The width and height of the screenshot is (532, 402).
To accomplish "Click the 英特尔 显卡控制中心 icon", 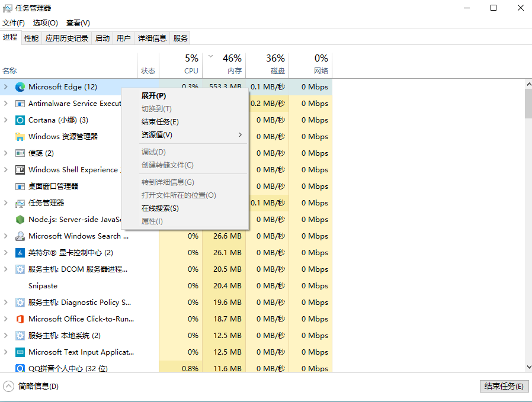I will (20, 253).
